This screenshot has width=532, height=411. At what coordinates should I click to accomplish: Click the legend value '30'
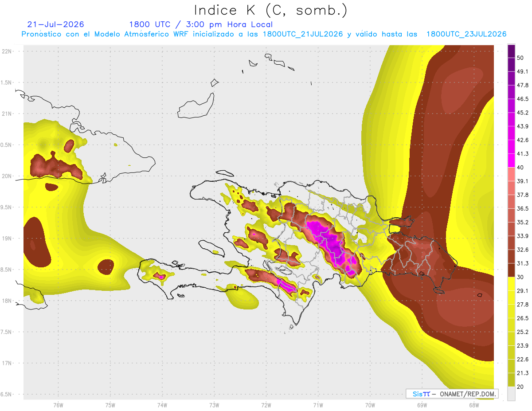[x=520, y=277]
